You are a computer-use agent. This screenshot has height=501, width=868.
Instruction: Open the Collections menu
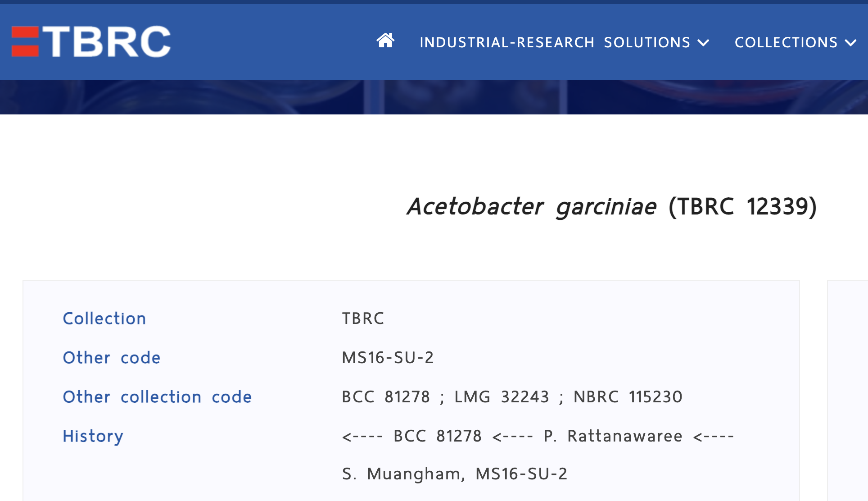coord(796,42)
